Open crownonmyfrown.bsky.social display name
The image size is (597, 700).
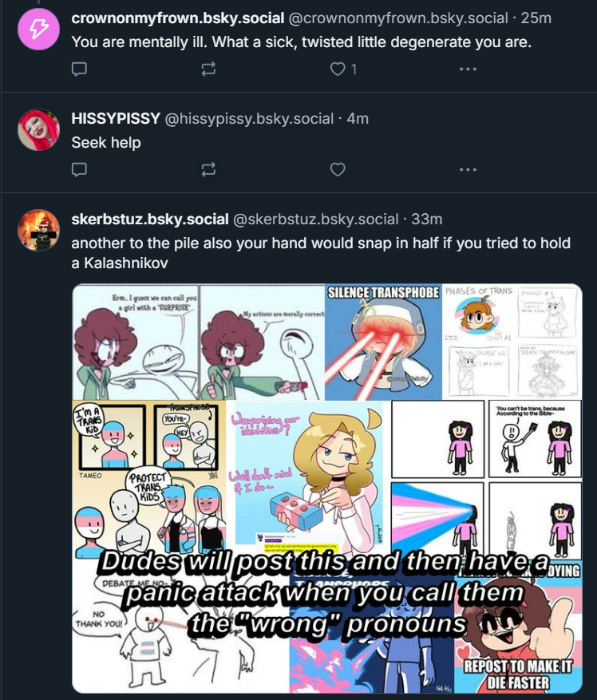[x=178, y=18]
